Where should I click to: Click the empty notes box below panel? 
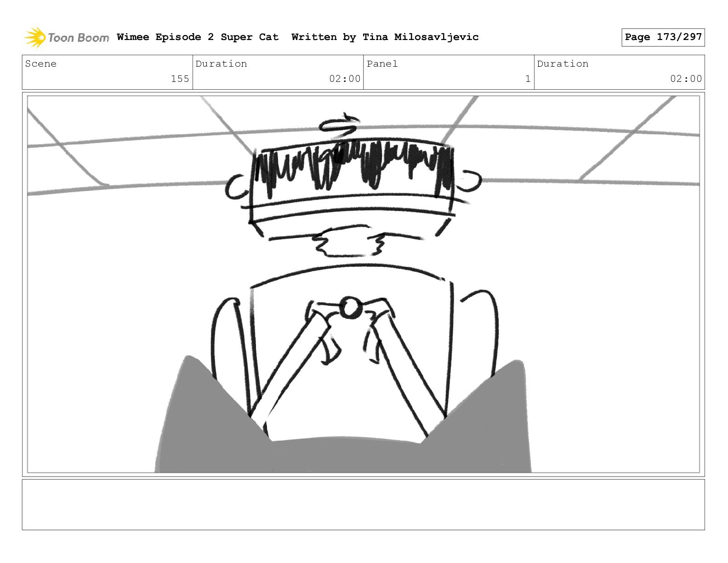coord(363,505)
